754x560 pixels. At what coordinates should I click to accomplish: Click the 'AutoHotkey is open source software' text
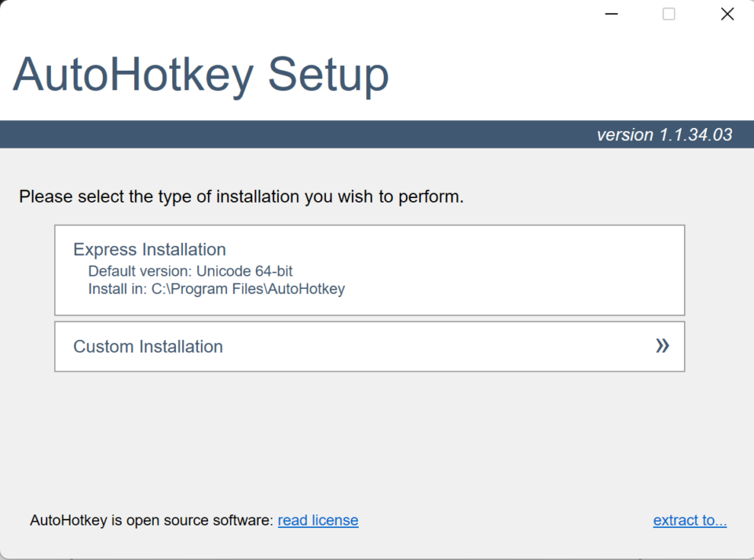[151, 520]
